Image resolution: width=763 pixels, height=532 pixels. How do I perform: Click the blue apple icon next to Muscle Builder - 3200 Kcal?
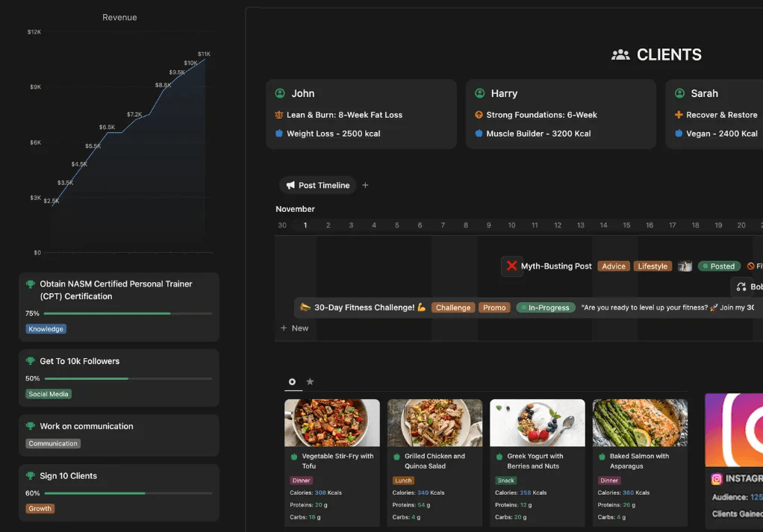[479, 134]
